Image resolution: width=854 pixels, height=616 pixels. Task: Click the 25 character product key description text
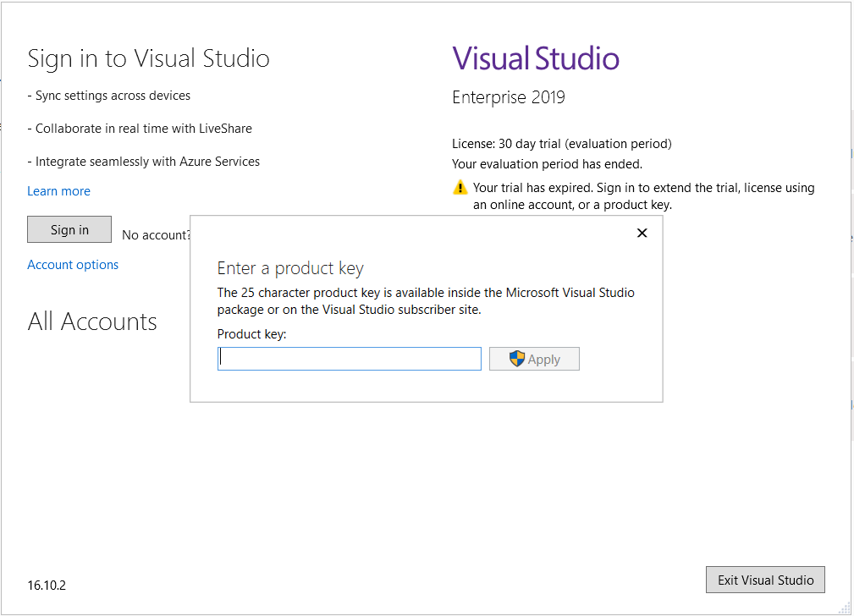[x=426, y=300]
